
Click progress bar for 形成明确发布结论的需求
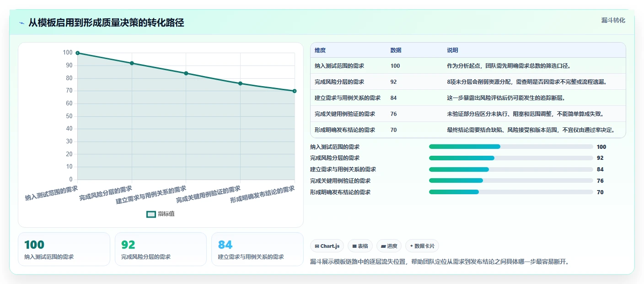[511, 192]
